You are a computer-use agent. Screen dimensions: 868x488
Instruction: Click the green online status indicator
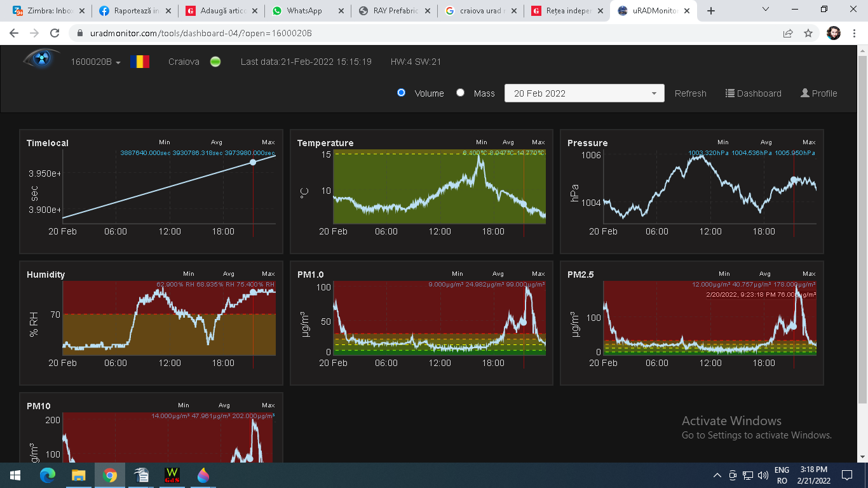tap(215, 62)
